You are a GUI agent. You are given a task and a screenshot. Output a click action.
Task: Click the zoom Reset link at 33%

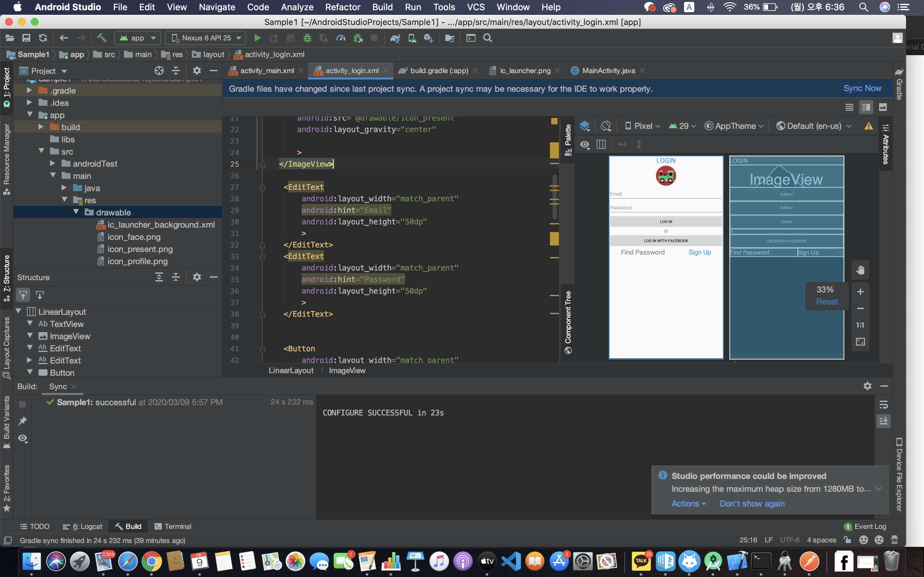coord(827,301)
